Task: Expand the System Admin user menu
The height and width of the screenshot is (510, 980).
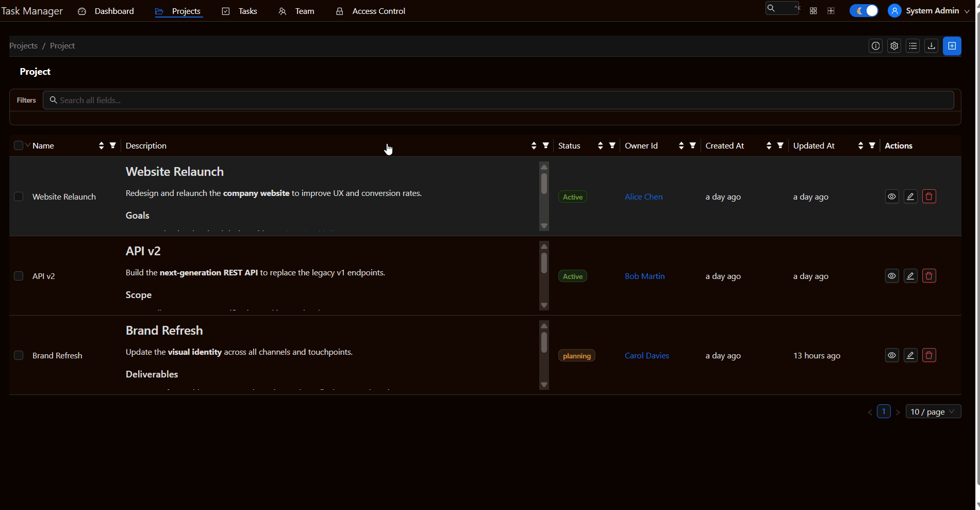Action: (967, 11)
